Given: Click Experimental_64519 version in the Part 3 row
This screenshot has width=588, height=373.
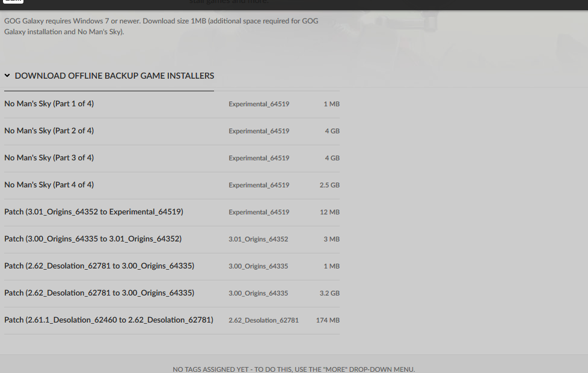Looking at the screenshot, I should pos(259,158).
